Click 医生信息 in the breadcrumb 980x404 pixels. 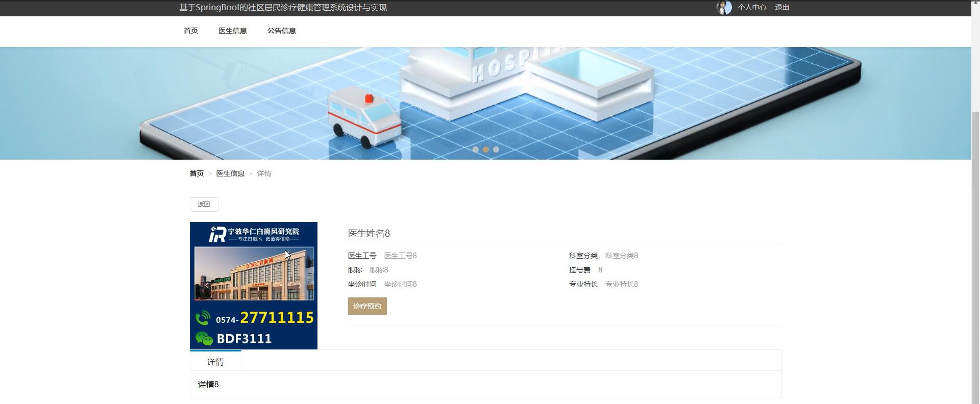click(x=230, y=173)
